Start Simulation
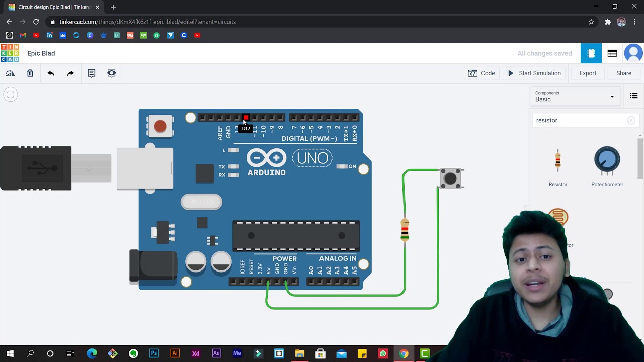Viewport: 644px width, 362px height. [534, 73]
